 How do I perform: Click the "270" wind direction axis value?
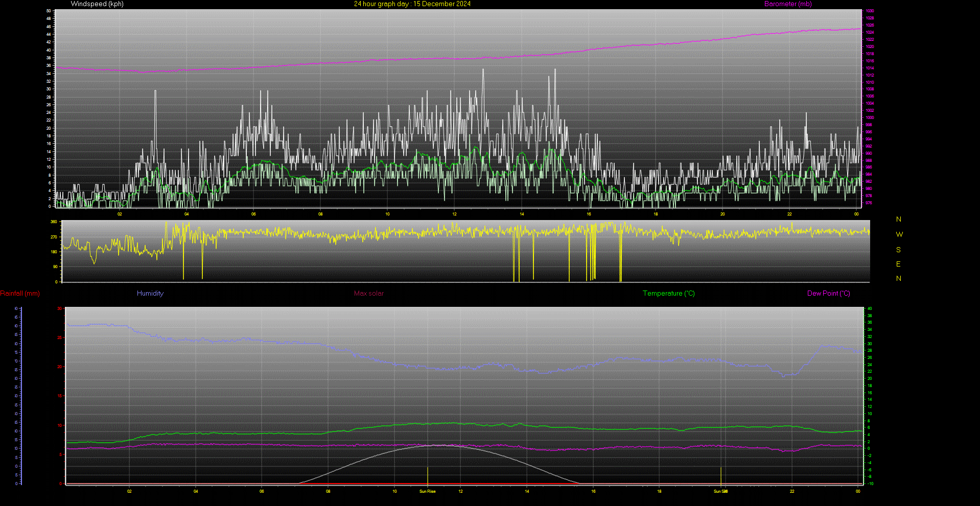click(54, 237)
